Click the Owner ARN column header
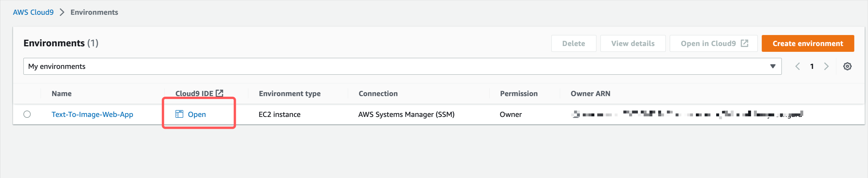This screenshot has height=178, width=868. [590, 93]
